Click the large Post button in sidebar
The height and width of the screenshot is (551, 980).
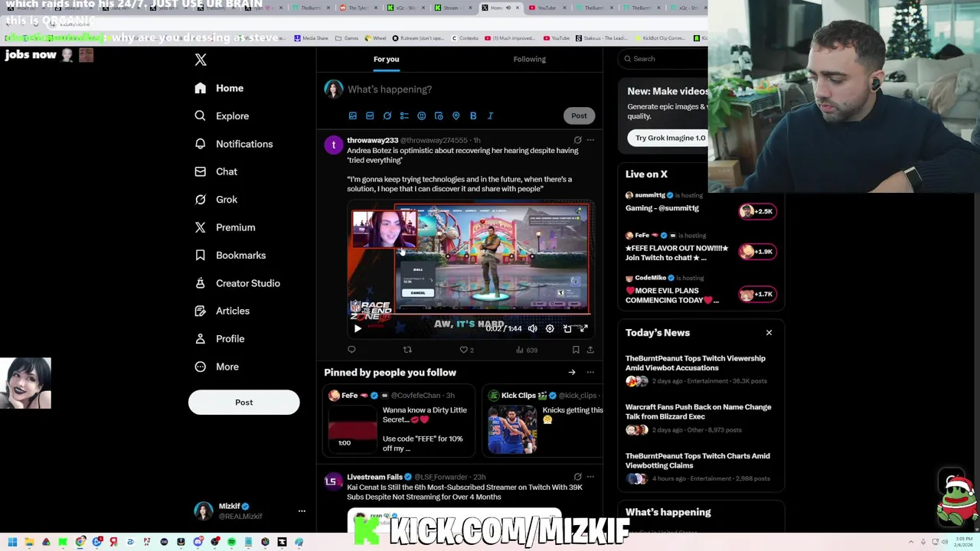[243, 403]
